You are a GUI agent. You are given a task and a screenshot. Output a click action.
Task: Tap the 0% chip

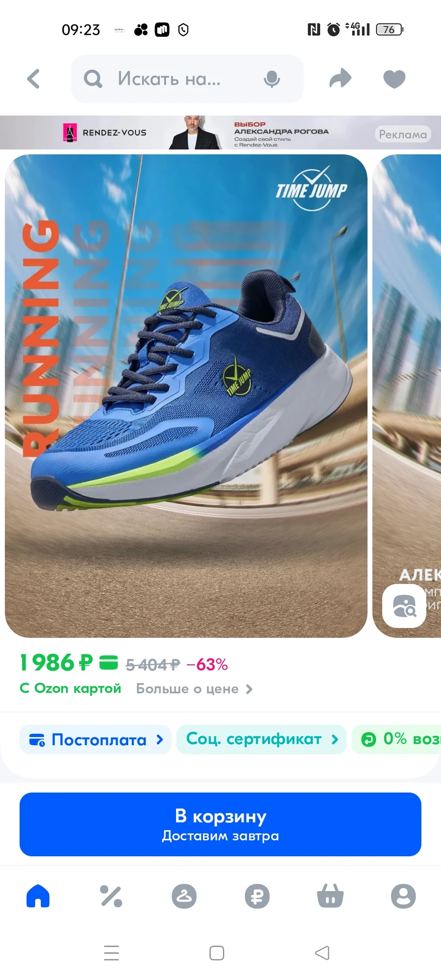397,739
